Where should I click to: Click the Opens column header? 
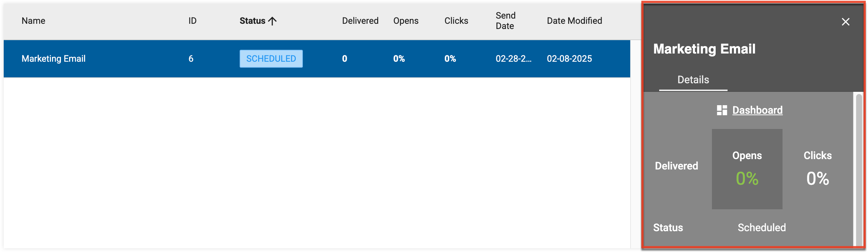406,21
